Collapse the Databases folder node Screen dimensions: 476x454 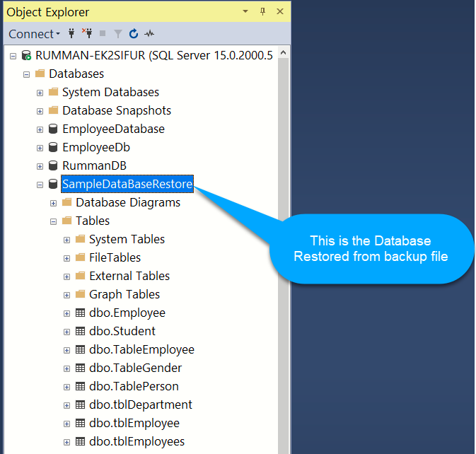(26, 74)
